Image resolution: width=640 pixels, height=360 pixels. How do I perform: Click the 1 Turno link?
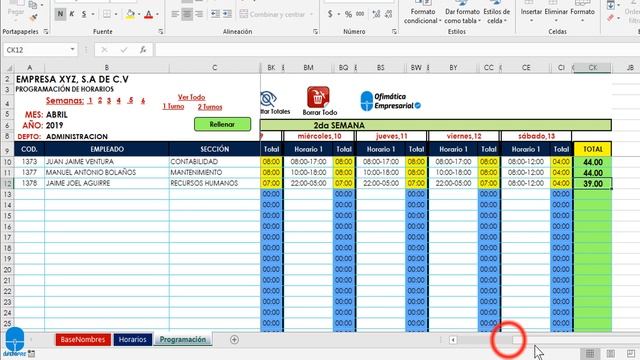tap(173, 107)
